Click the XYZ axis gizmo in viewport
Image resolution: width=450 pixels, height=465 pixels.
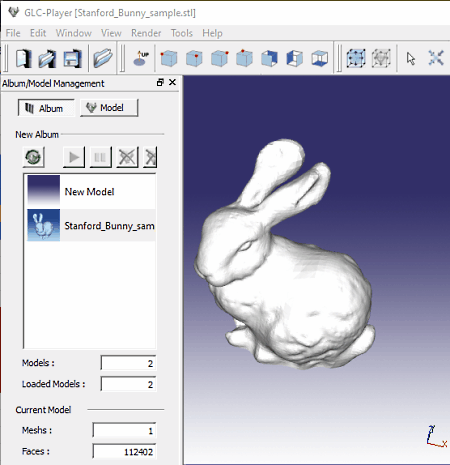[436, 437]
